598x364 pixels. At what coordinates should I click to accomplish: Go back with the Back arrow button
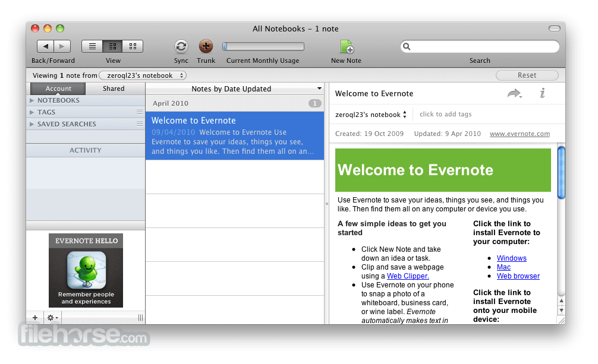pyautogui.click(x=45, y=46)
